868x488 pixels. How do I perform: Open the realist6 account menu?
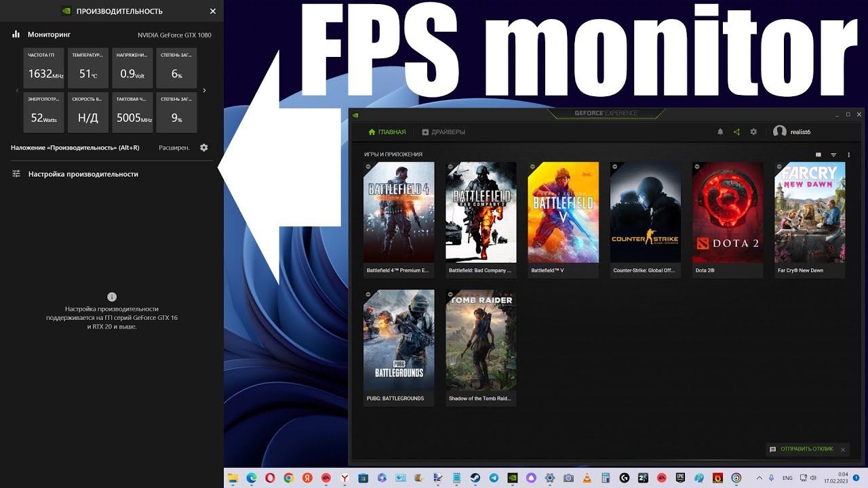792,132
